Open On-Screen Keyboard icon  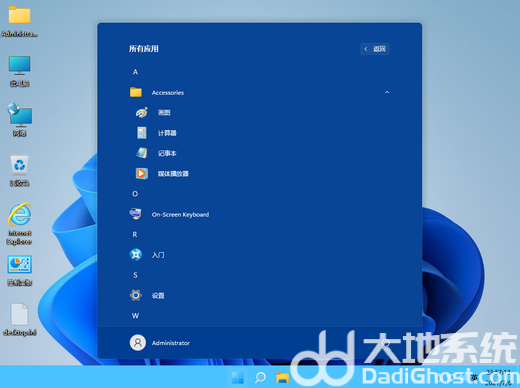pyautogui.click(x=135, y=214)
